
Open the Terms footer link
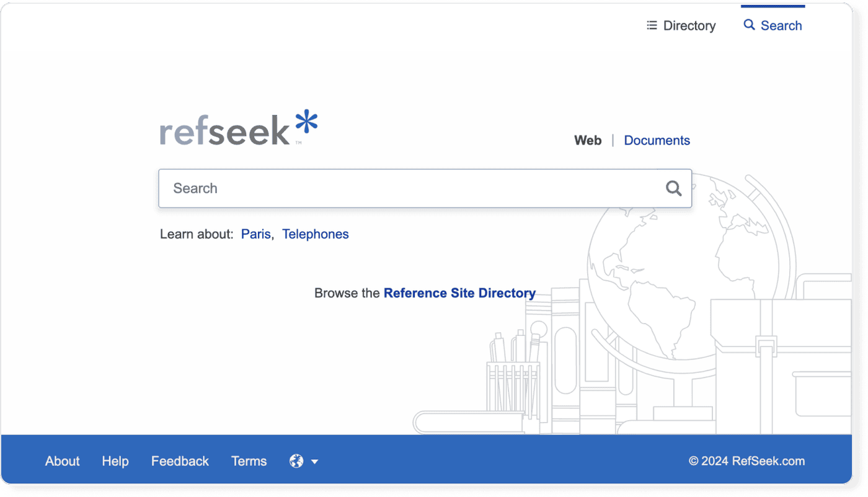249,461
